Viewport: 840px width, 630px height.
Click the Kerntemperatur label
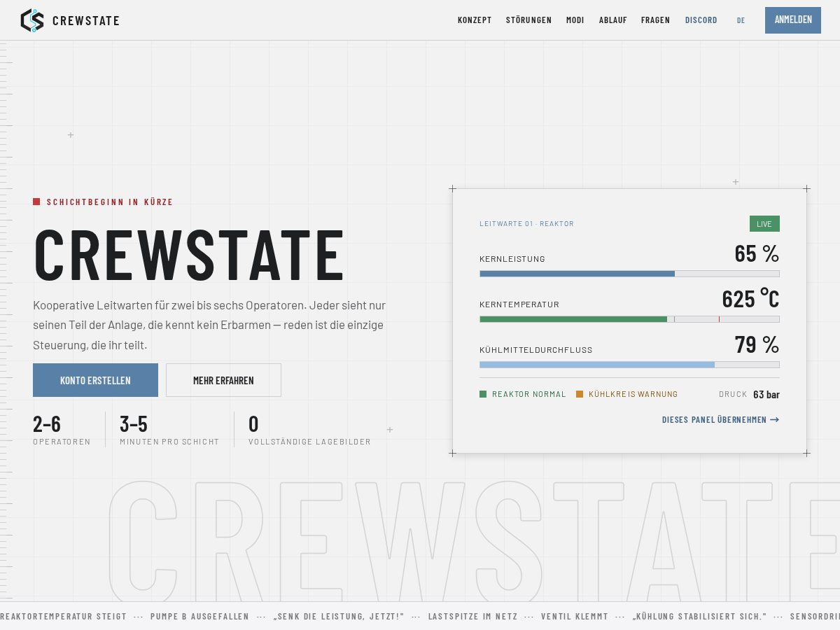point(519,304)
